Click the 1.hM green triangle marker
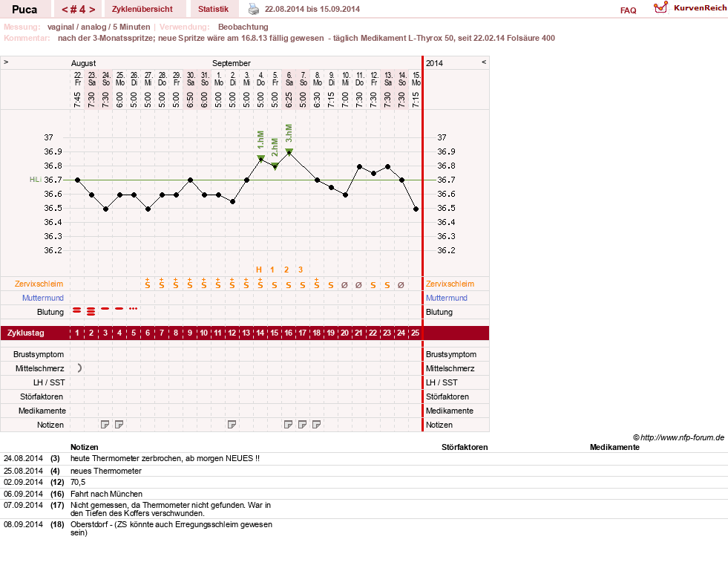Image resolution: width=728 pixels, height=571 pixels. tap(261, 158)
